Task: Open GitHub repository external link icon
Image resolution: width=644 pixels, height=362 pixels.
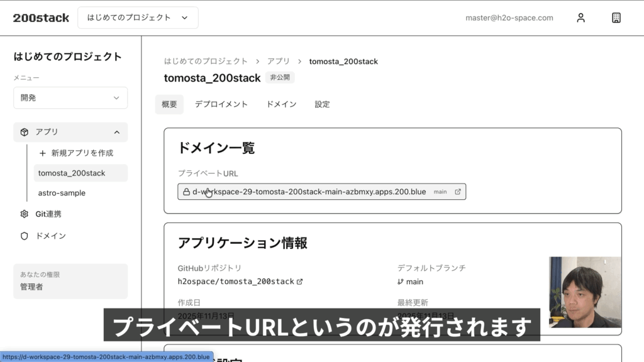Action: point(300,282)
